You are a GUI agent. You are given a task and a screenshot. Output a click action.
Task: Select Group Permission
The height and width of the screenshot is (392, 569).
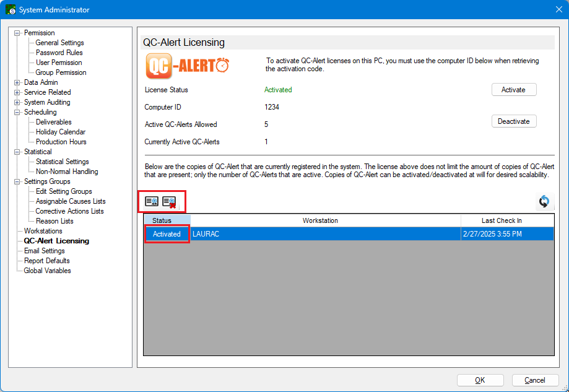[61, 72]
